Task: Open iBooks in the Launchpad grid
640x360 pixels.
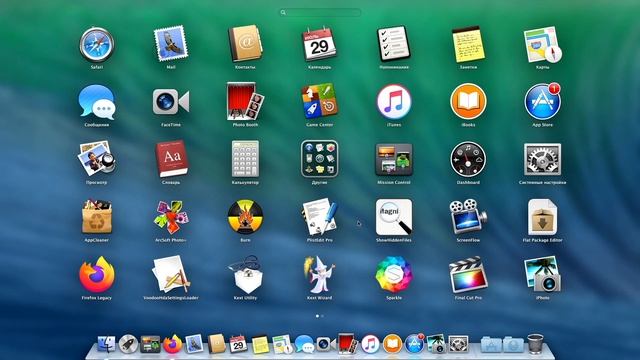Action: pyautogui.click(x=468, y=102)
